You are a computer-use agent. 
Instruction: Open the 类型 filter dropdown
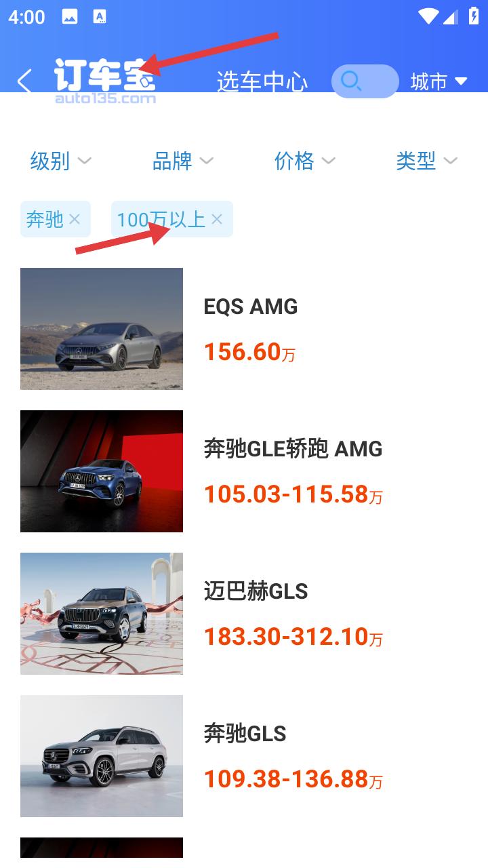[x=427, y=161]
